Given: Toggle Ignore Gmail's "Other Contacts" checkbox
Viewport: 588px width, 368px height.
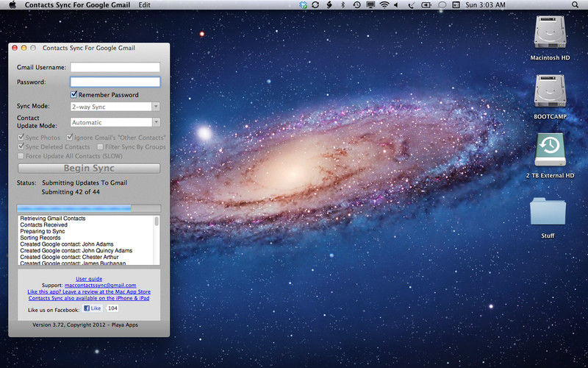Looking at the screenshot, I should (x=70, y=138).
